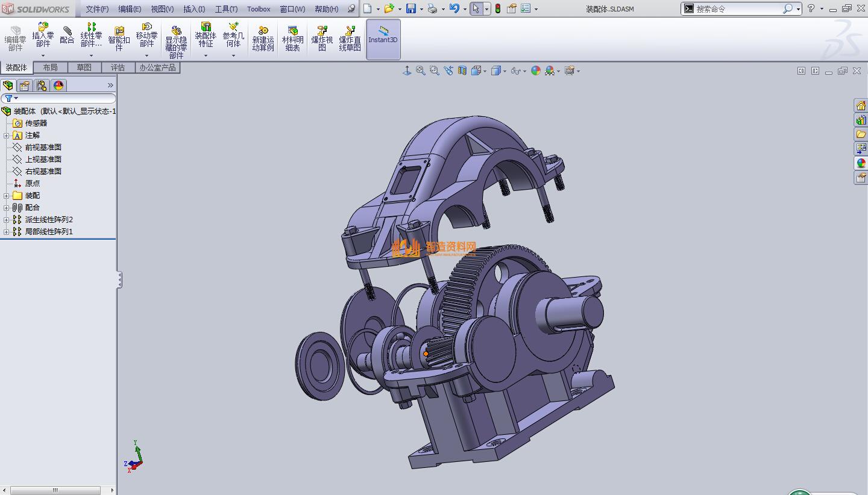Viewport: 868px width, 495px height.
Task: Expand the 派生线性阵列2 tree node
Action: (7, 220)
